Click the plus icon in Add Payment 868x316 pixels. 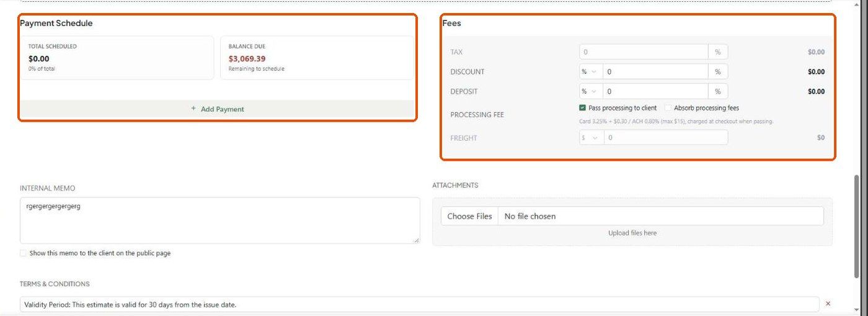click(x=193, y=109)
